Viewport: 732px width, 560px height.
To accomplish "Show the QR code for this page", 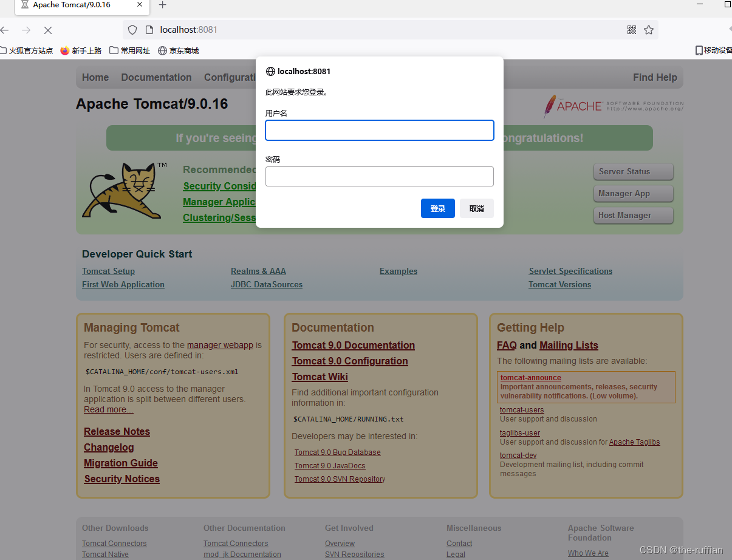I will (x=632, y=30).
